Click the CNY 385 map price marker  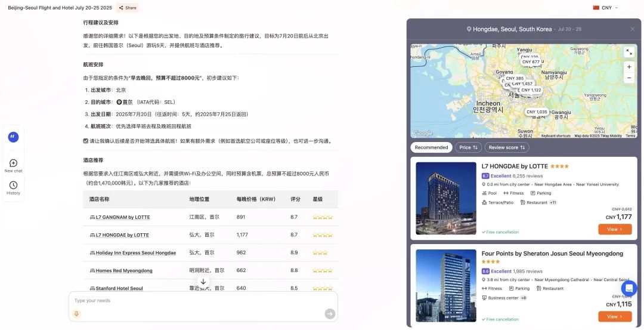click(x=515, y=78)
